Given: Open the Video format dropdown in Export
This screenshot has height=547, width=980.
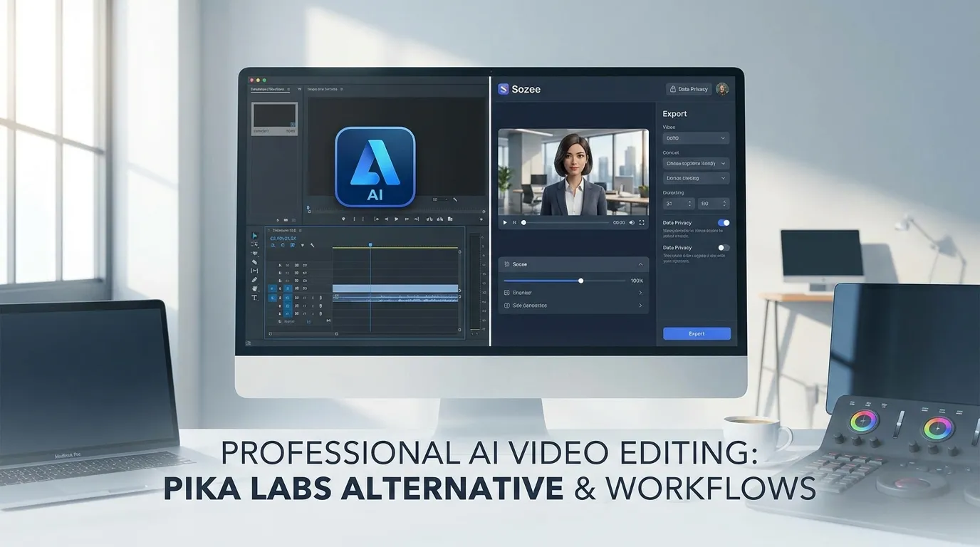Looking at the screenshot, I should pos(696,138).
